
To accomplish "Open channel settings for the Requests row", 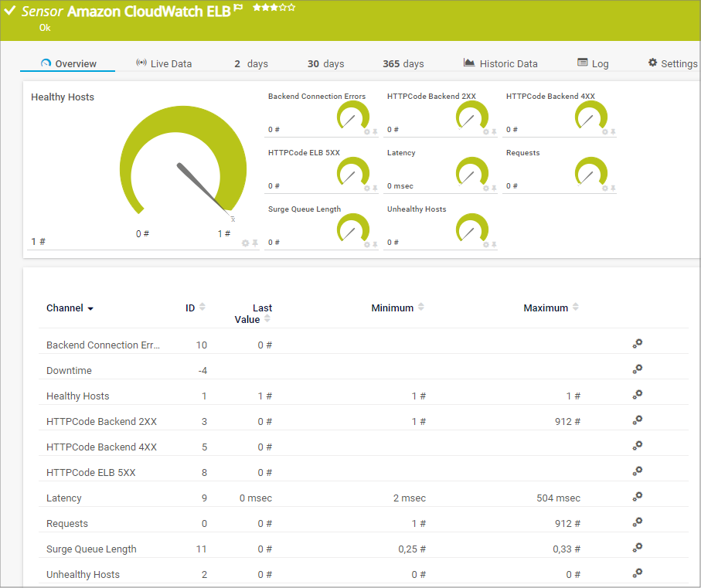I will [x=637, y=522].
